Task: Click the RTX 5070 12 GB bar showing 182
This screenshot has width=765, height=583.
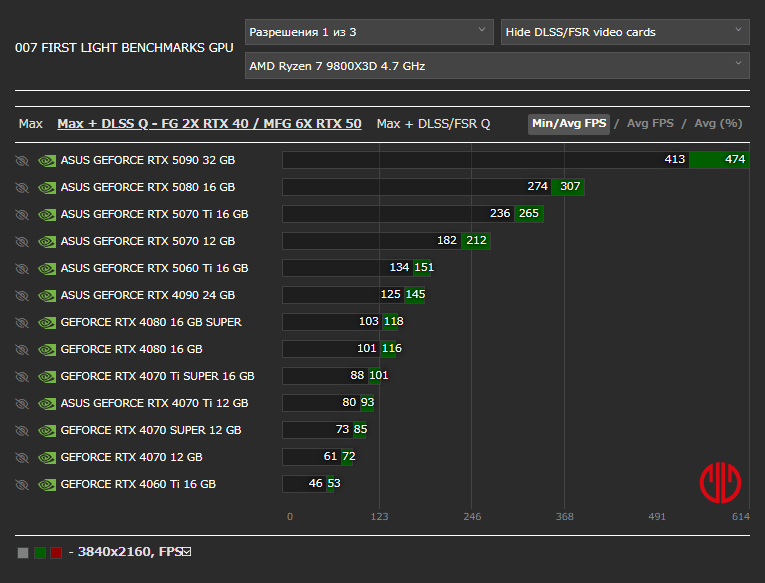Action: [x=386, y=241]
